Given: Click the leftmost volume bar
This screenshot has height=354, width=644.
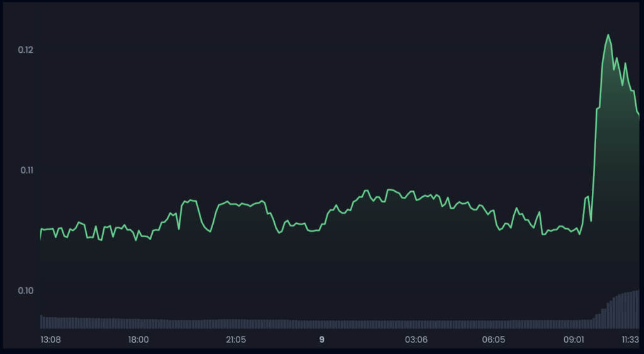Looking at the screenshot, I should 42,322.
